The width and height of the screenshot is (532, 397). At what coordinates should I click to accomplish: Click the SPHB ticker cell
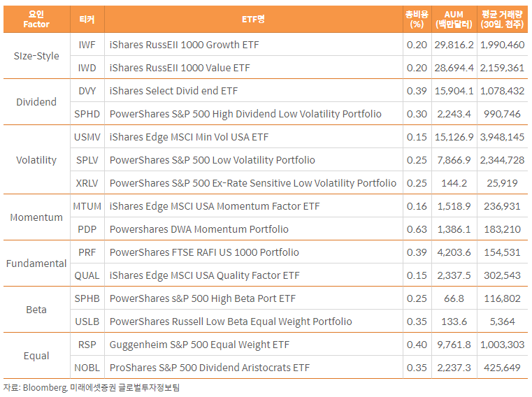[x=87, y=298]
